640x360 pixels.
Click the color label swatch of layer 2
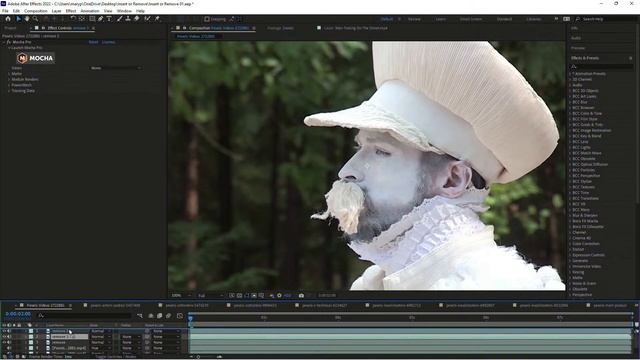[31, 337]
